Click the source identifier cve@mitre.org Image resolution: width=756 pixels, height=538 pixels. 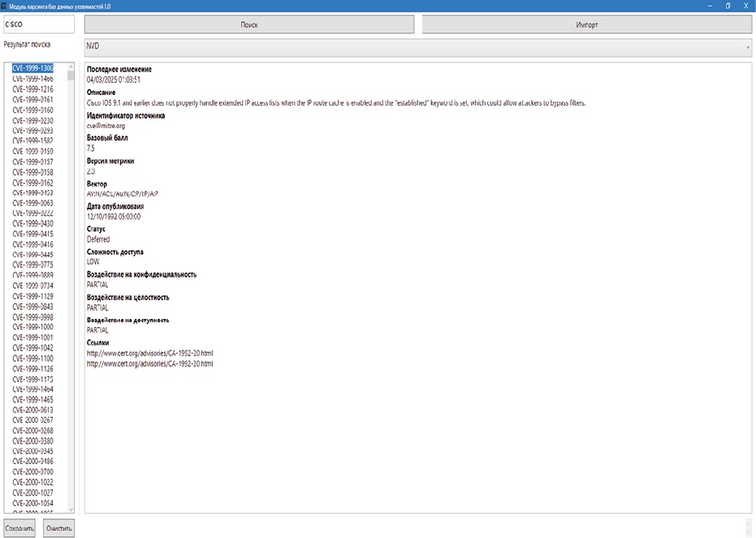(106, 126)
